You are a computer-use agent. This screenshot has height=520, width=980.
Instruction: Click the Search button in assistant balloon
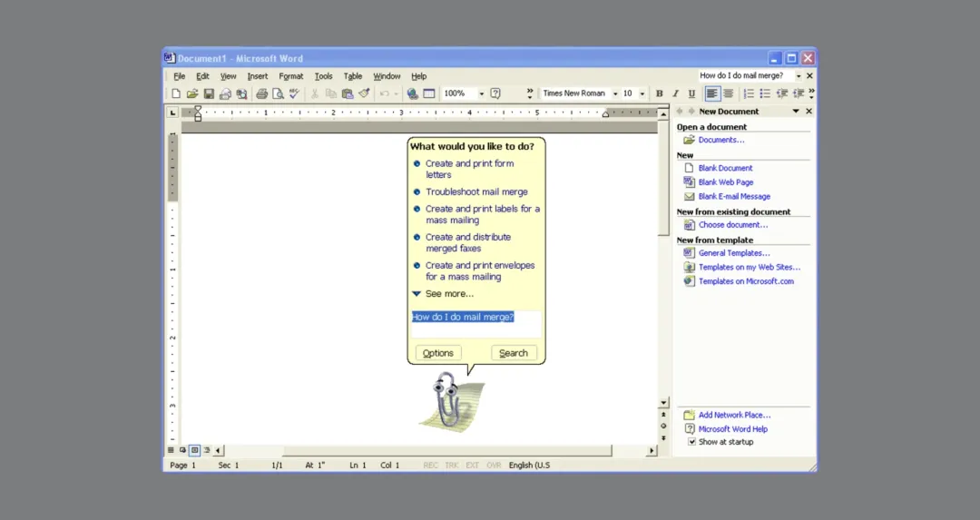514,353
